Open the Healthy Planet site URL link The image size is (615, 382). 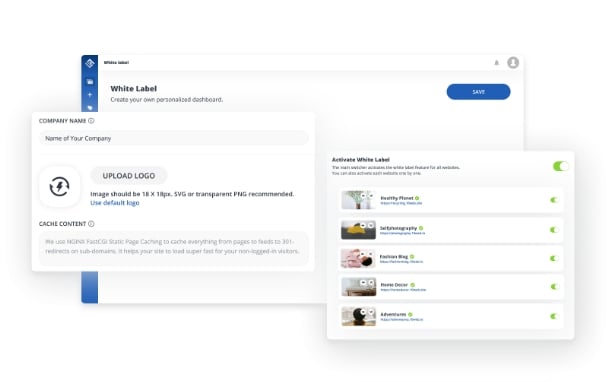tap(401, 204)
